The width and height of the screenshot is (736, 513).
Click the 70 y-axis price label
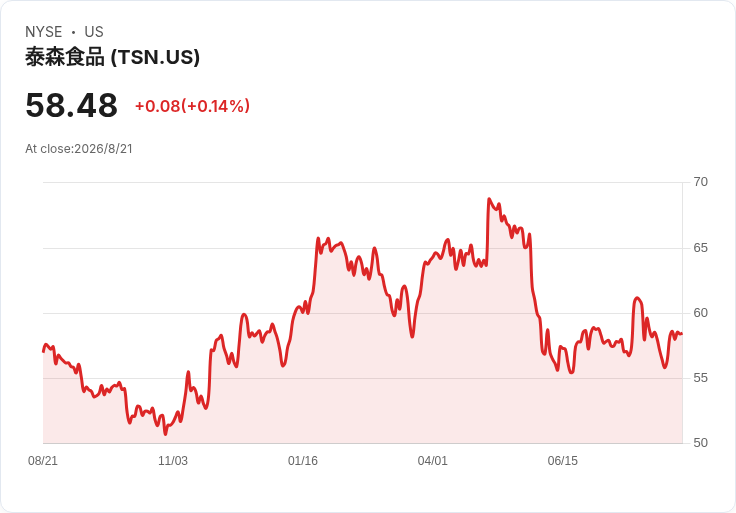click(x=700, y=182)
